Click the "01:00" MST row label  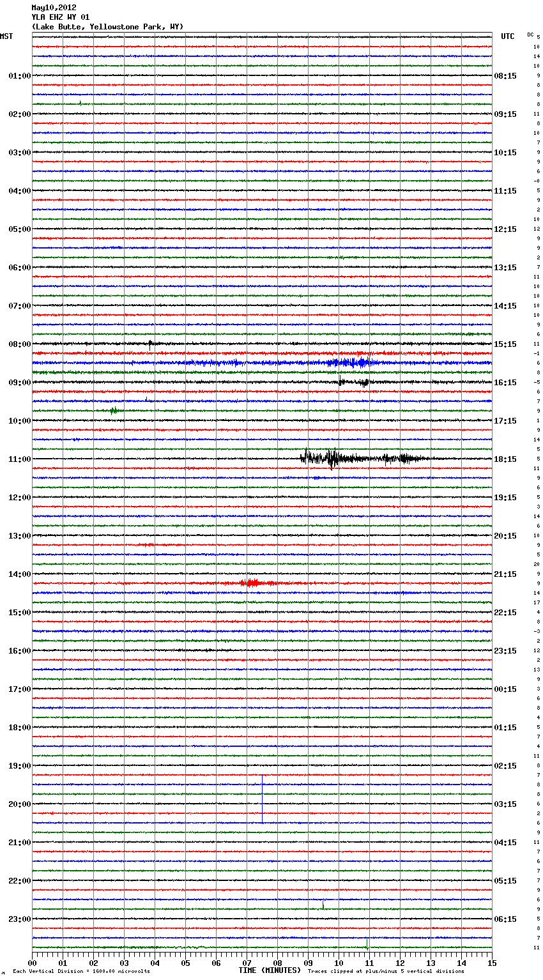tap(20, 76)
